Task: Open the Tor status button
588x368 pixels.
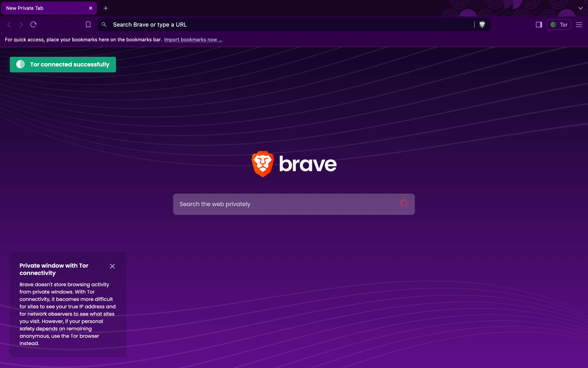Action: [x=559, y=25]
